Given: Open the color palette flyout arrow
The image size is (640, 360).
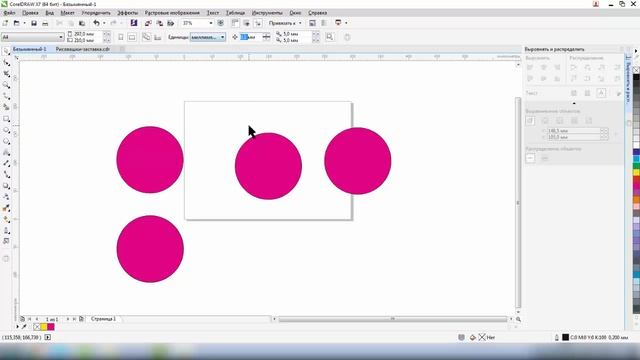Looking at the screenshot, I should tap(636, 51).
